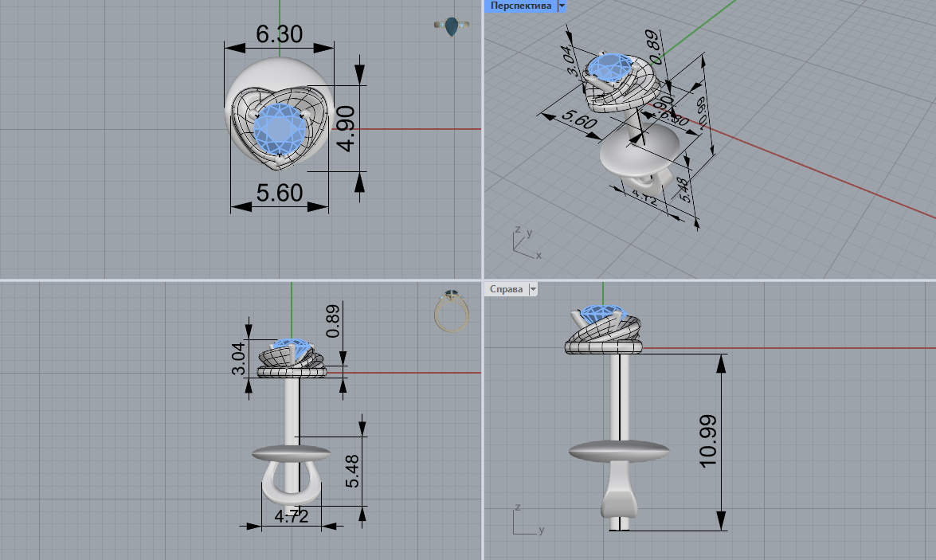Select the 4.90 vertical dimension in the top view
This screenshot has height=560, width=936.
[345, 128]
